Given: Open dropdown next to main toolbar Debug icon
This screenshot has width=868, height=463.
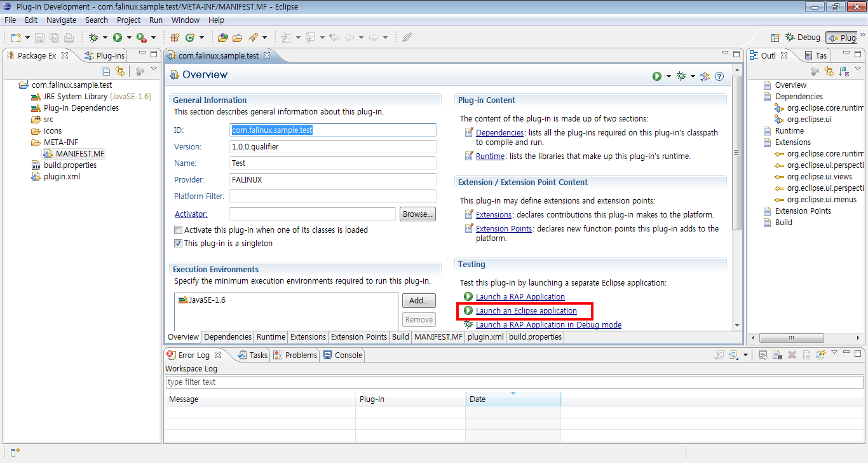Looking at the screenshot, I should click(x=105, y=38).
